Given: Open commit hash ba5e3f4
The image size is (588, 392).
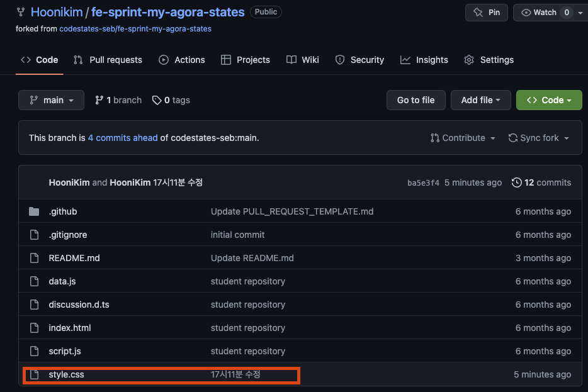Looking at the screenshot, I should tap(424, 183).
